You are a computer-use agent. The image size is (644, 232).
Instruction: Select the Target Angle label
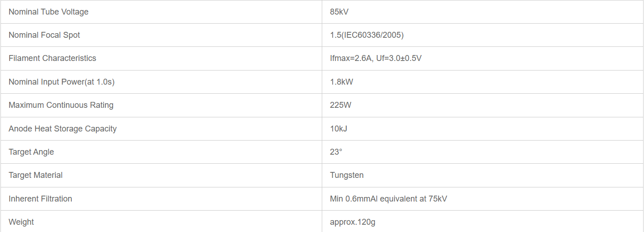31,152
